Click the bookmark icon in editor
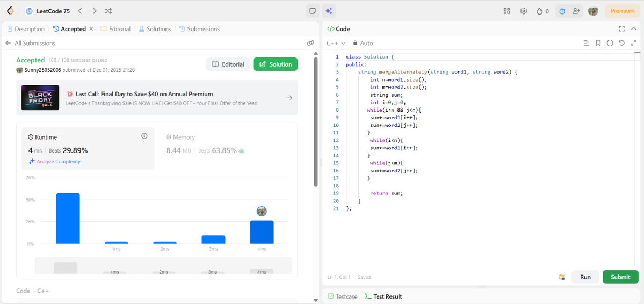This screenshot has width=644, height=304. coord(598,43)
